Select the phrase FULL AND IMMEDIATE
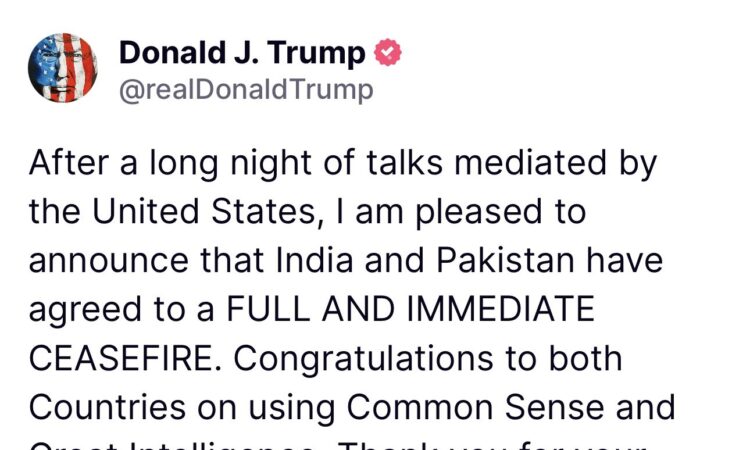Screen dimensions: 750x450 point(410,309)
